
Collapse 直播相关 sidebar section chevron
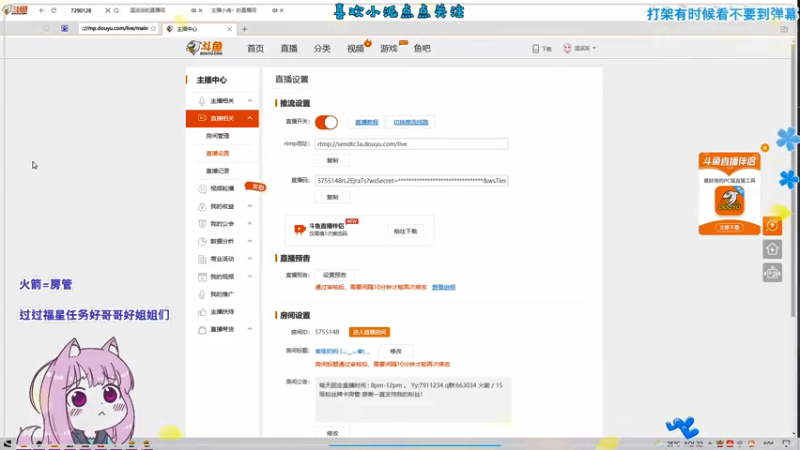pyautogui.click(x=250, y=118)
